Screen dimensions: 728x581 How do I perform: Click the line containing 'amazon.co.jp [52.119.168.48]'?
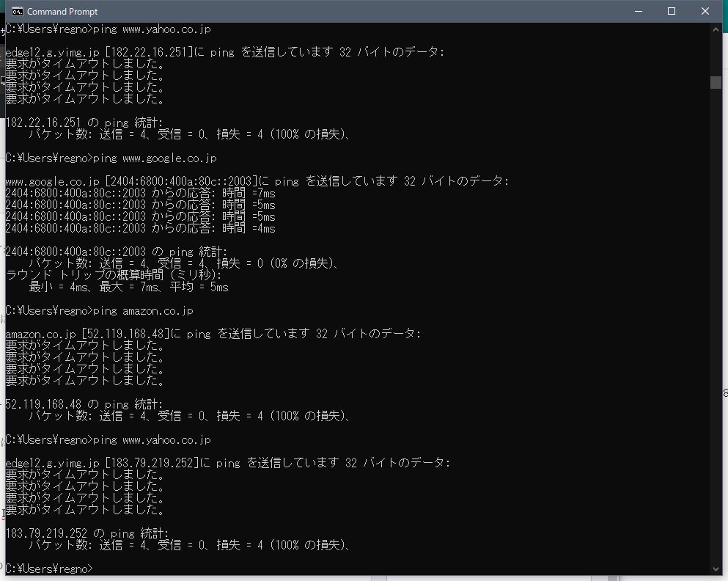pos(213,334)
